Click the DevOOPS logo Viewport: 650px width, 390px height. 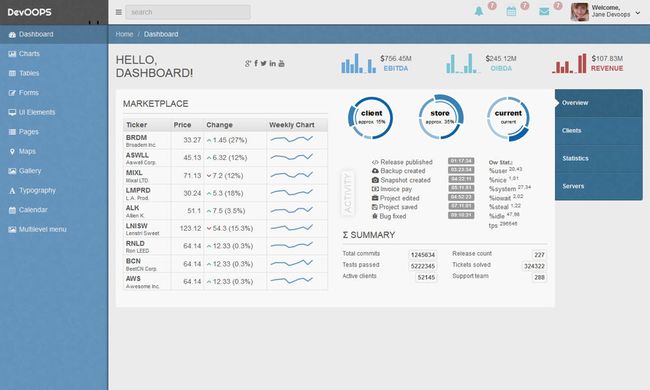[x=29, y=12]
